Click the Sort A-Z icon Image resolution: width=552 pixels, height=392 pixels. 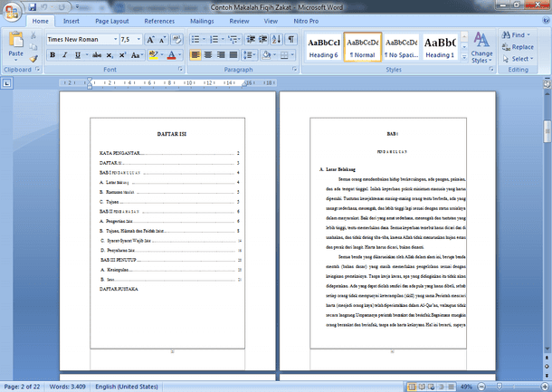[x=277, y=39]
